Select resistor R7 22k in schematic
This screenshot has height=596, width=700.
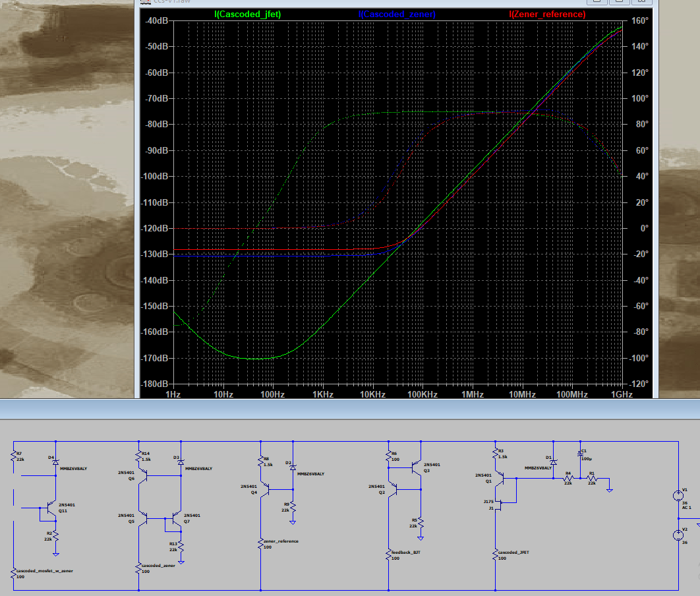14,456
